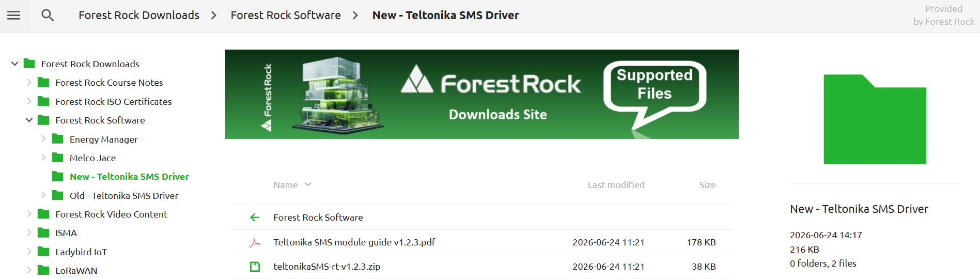Go to Forest Rock Downloads breadcrumb

pyautogui.click(x=139, y=16)
